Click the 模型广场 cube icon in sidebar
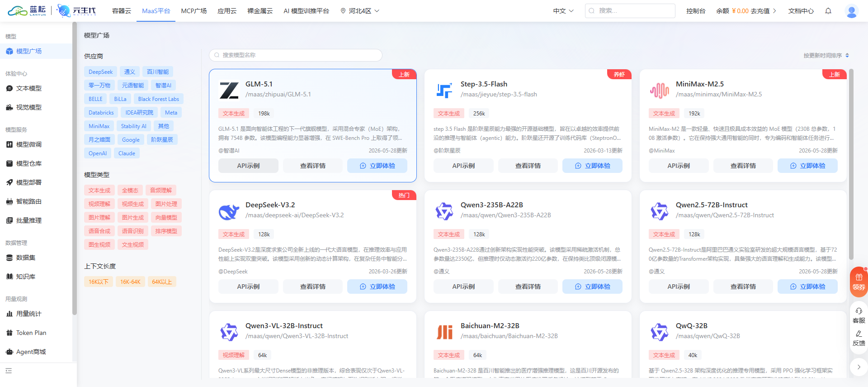The image size is (868, 387). click(9, 51)
